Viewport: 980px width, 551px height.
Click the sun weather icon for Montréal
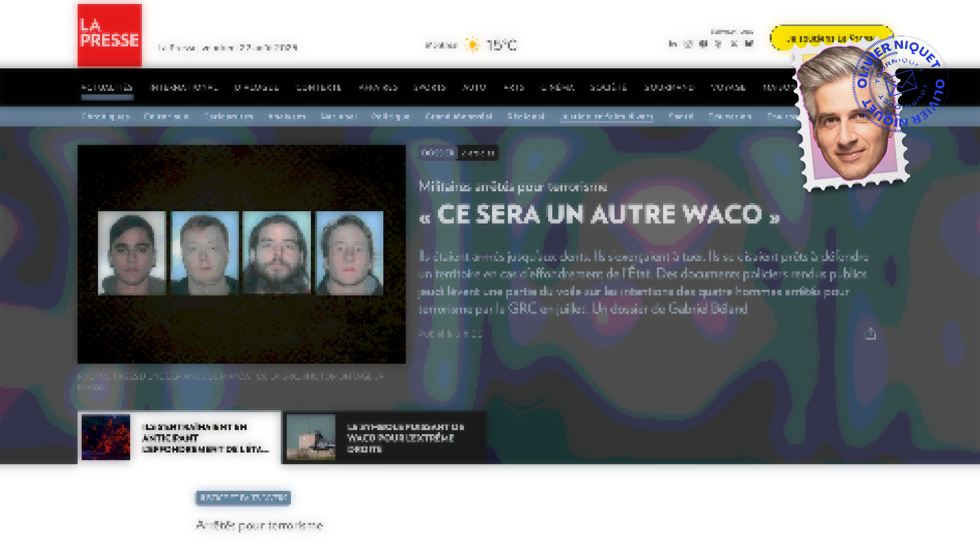click(473, 45)
